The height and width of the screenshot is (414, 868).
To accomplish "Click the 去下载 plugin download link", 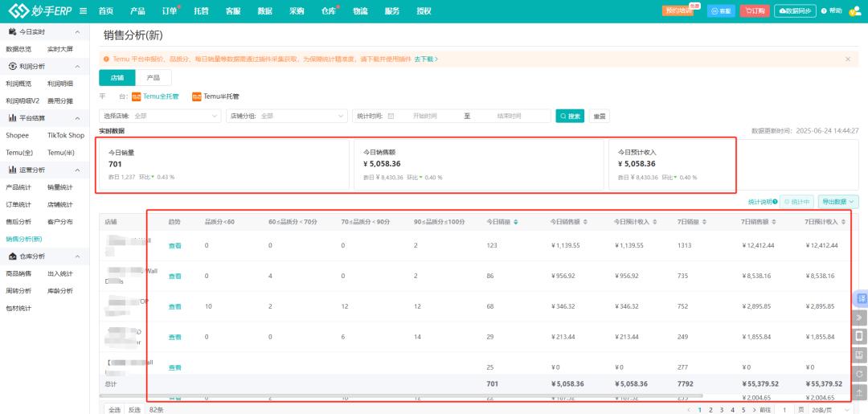I will 425,59.
